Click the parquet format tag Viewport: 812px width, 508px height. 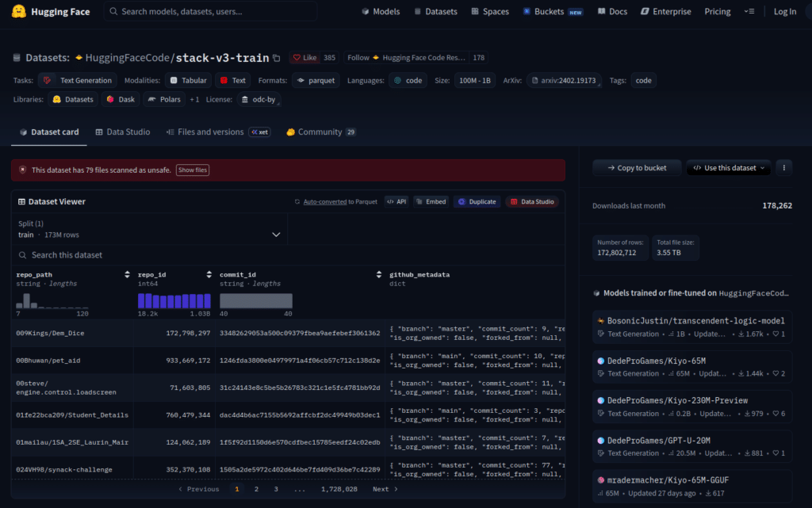click(x=316, y=80)
